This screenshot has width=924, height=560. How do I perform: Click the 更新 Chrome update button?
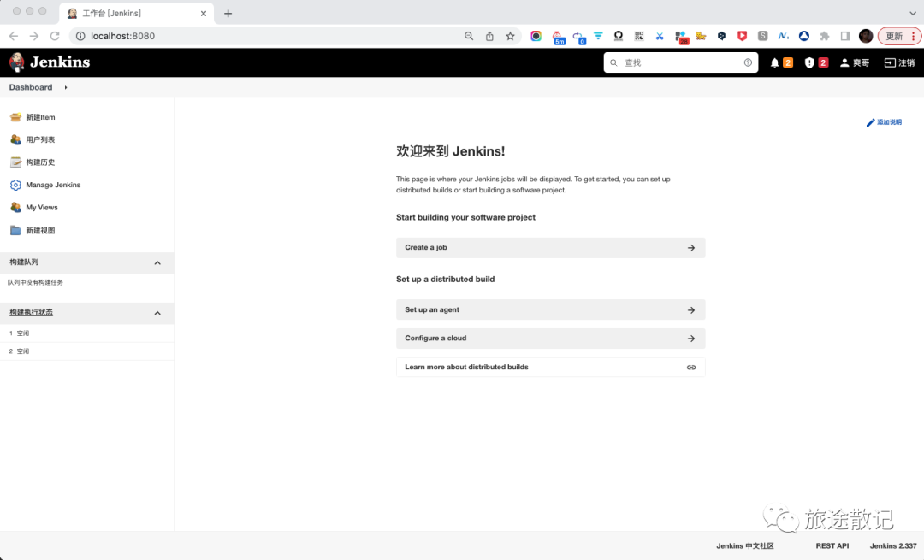pos(894,36)
